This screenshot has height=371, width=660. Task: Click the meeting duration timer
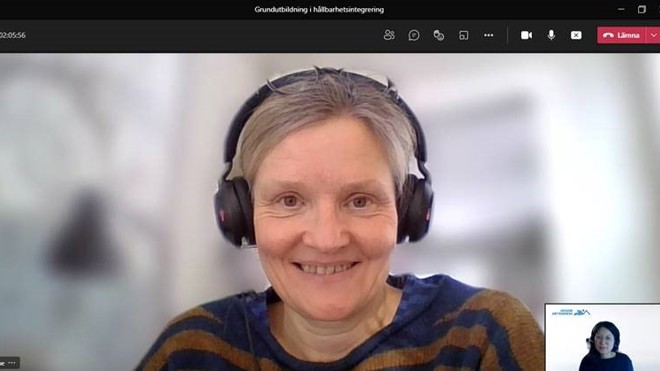[x=13, y=35]
